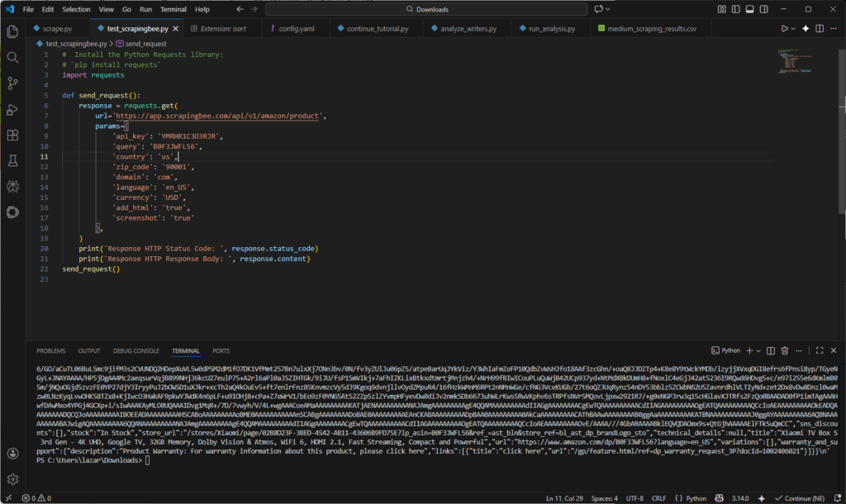Open the Terminal menu in menu bar

tap(172, 9)
